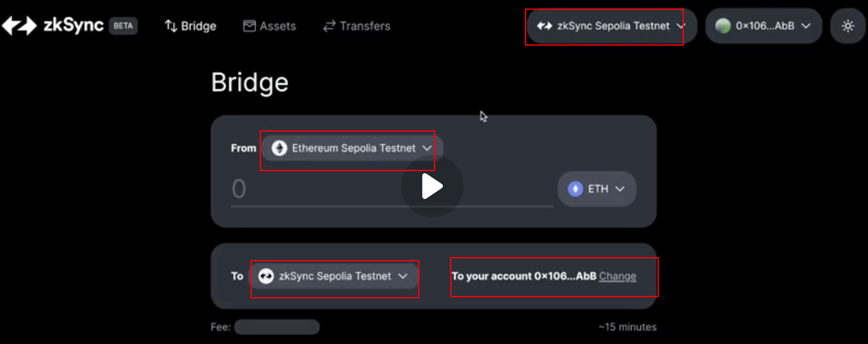The width and height of the screenshot is (868, 344).
Task: Open the Assets nav tab
Action: 270,26
